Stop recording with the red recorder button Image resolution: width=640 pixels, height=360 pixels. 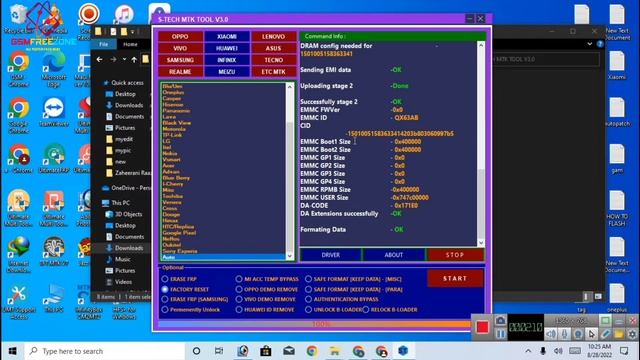click(x=482, y=327)
